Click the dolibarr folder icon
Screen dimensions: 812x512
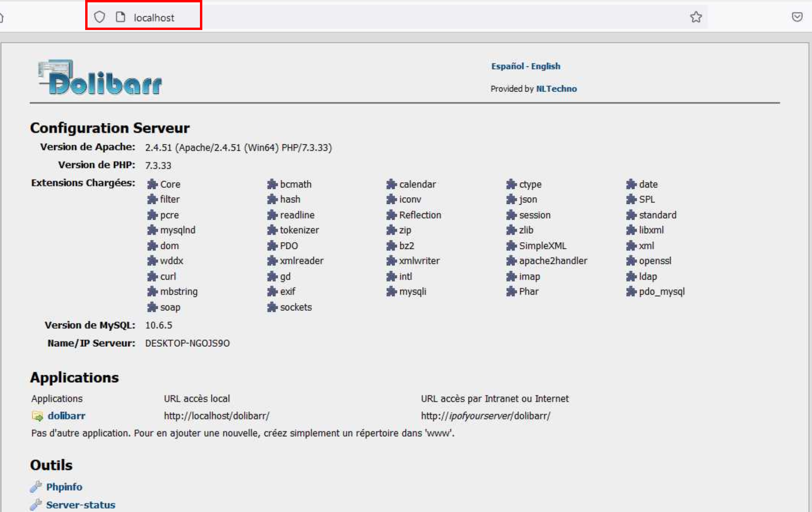(x=37, y=416)
